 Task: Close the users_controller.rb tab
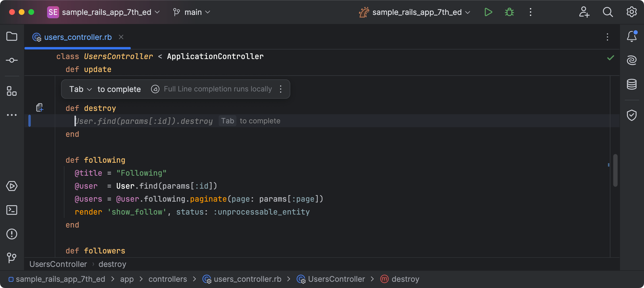(x=121, y=37)
